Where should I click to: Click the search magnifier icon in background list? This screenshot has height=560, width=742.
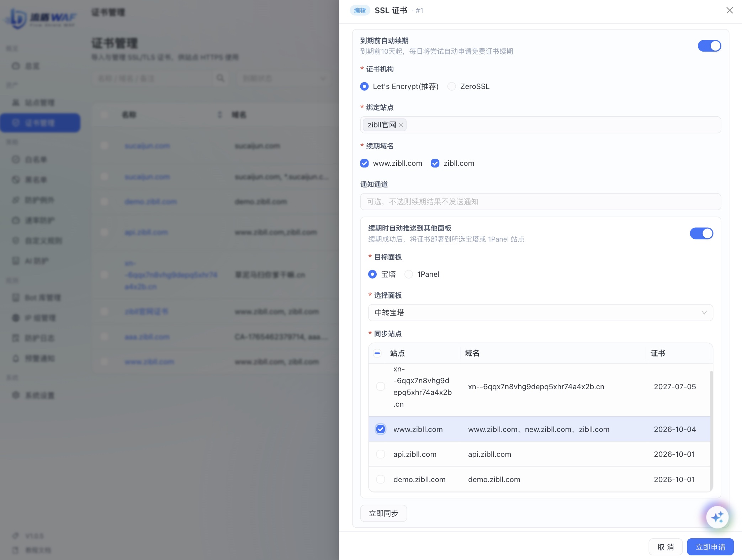pyautogui.click(x=221, y=78)
